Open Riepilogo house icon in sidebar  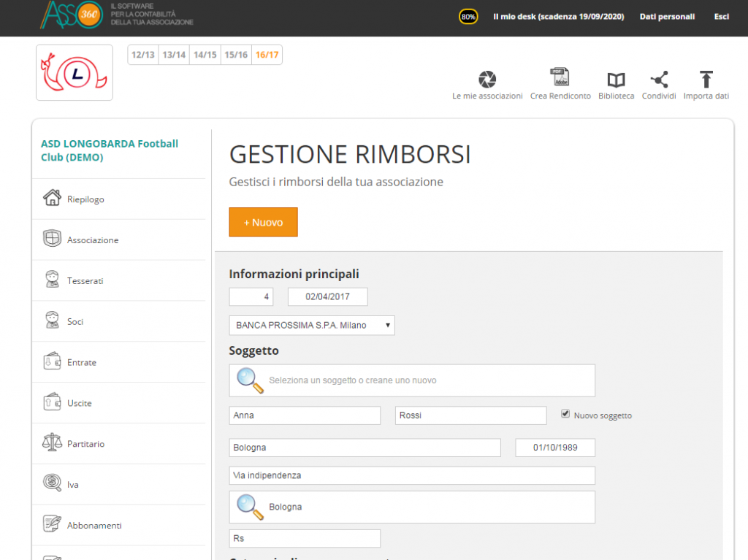(52, 197)
